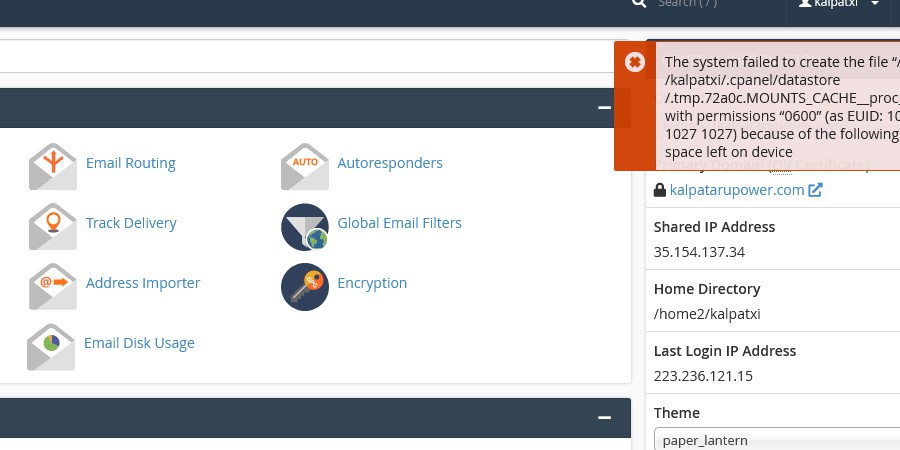Viewport: 900px width, 450px height.
Task: Open the external link icon beside kalpatarupower.com
Action: click(815, 190)
